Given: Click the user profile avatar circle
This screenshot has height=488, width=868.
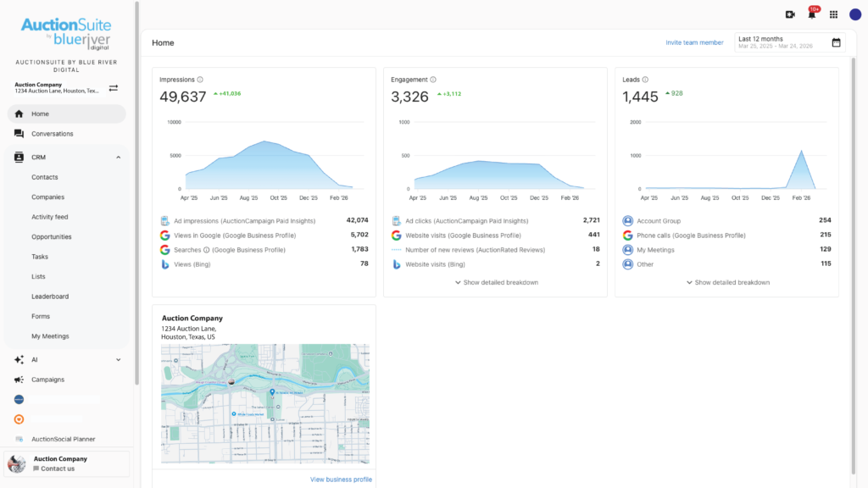Looking at the screenshot, I should pos(854,14).
